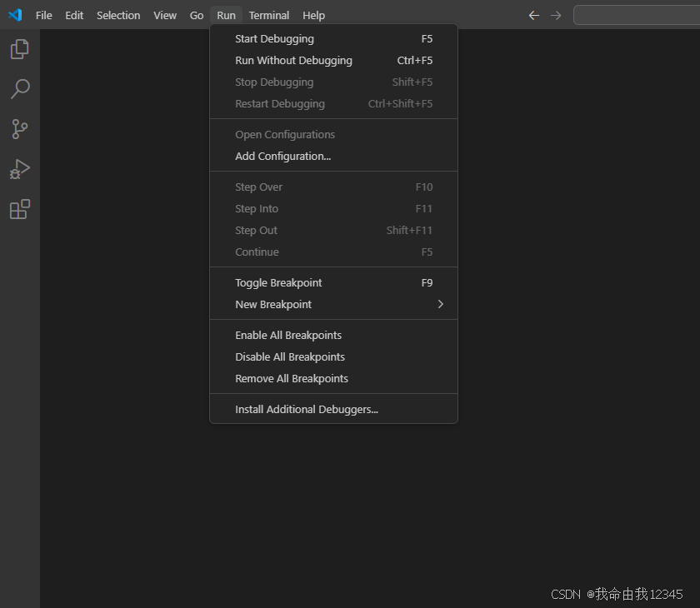Viewport: 700px width, 608px height.
Task: Close the open Run menu
Action: 226,15
